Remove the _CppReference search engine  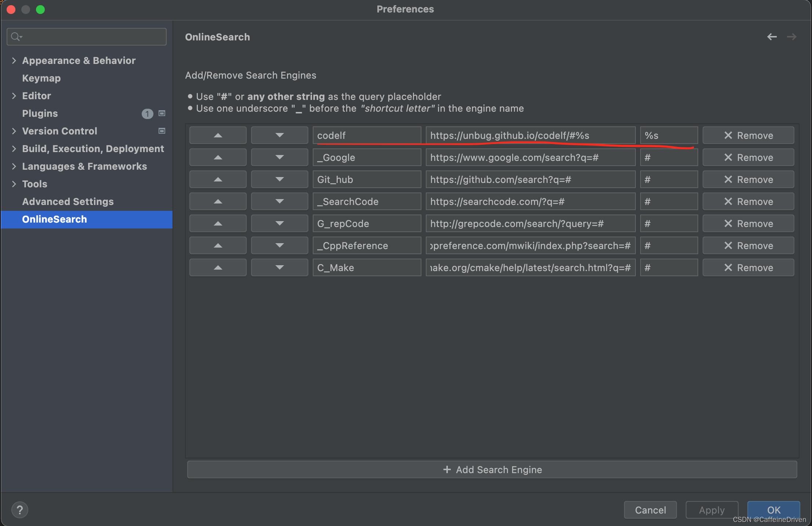(x=748, y=245)
